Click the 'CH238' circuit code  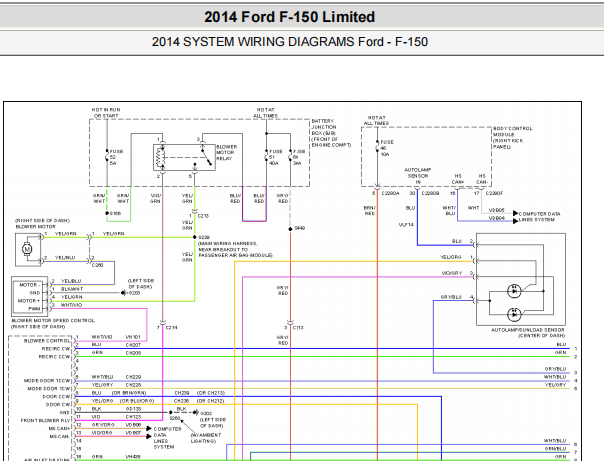coord(182,401)
